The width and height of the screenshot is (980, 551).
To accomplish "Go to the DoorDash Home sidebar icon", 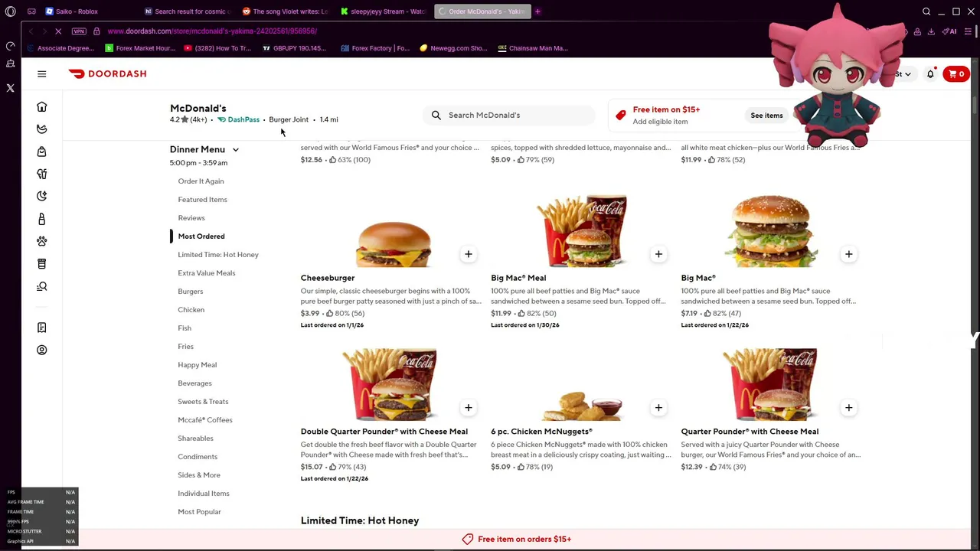I will click(42, 106).
